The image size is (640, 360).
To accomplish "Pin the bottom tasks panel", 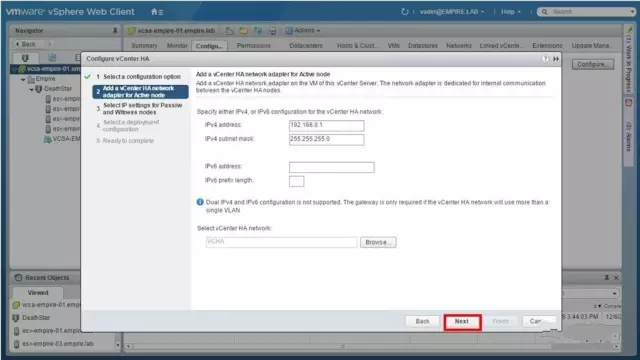I will click(607, 278).
